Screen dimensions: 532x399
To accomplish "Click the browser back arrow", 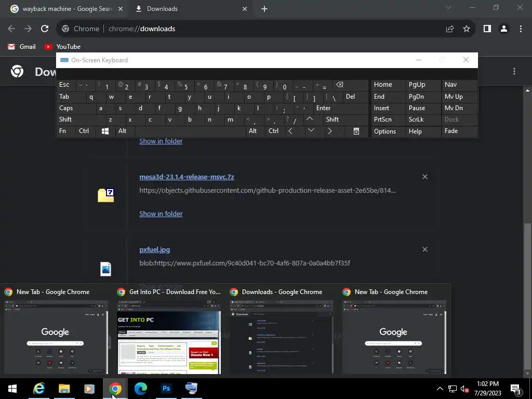I will pyautogui.click(x=11, y=29).
